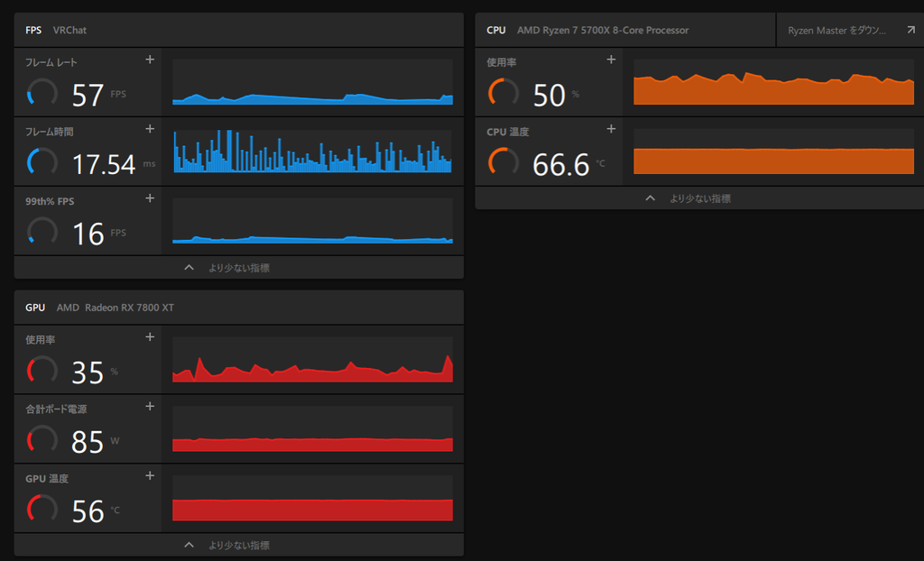Collapse GPU panel with より少ない指標 chevron
The height and width of the screenshot is (561, 924).
pos(189,545)
